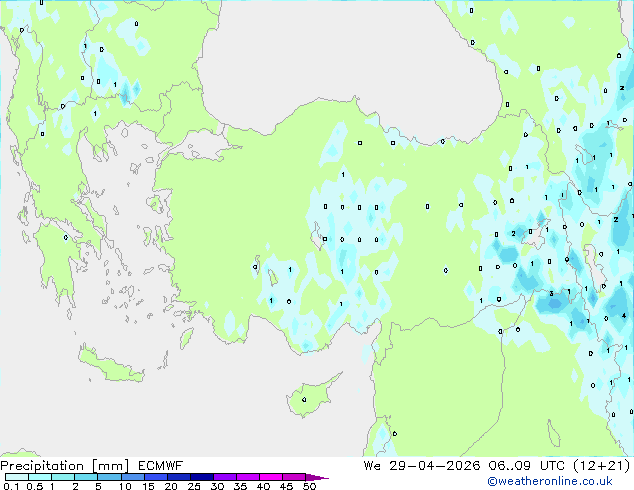The height and width of the screenshot is (490, 634).
Task: Select the 5–10 mm legend color swatch
Action: [x=109, y=477]
